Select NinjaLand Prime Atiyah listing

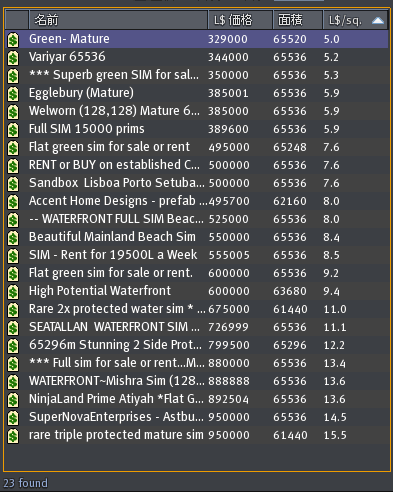197,399
